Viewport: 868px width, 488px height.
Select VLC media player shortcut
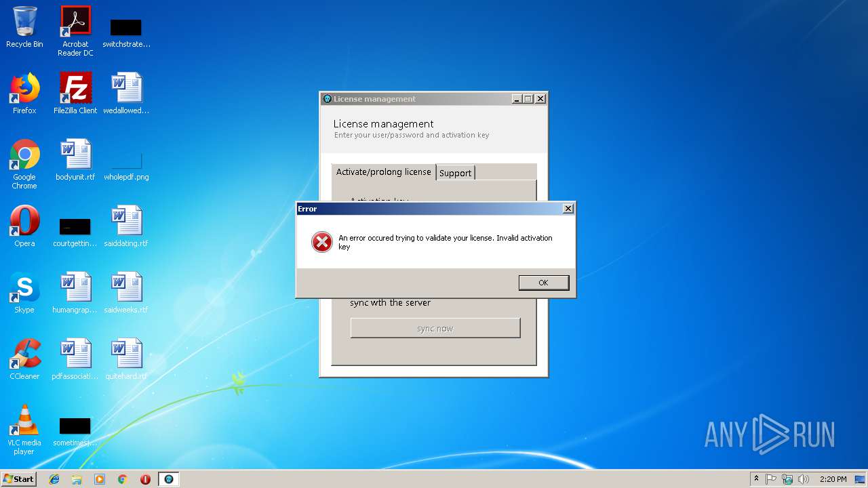[x=24, y=430]
